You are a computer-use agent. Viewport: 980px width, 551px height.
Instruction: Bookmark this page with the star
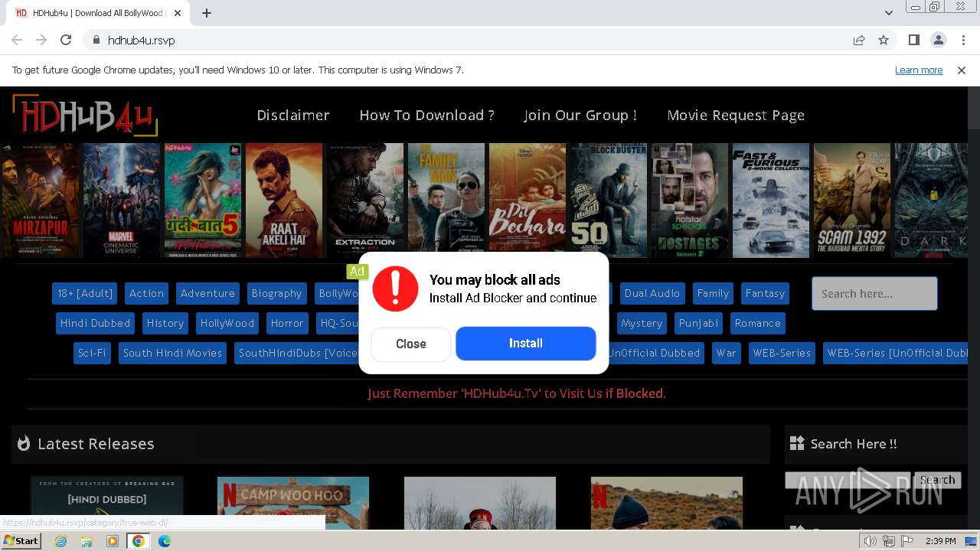click(884, 40)
